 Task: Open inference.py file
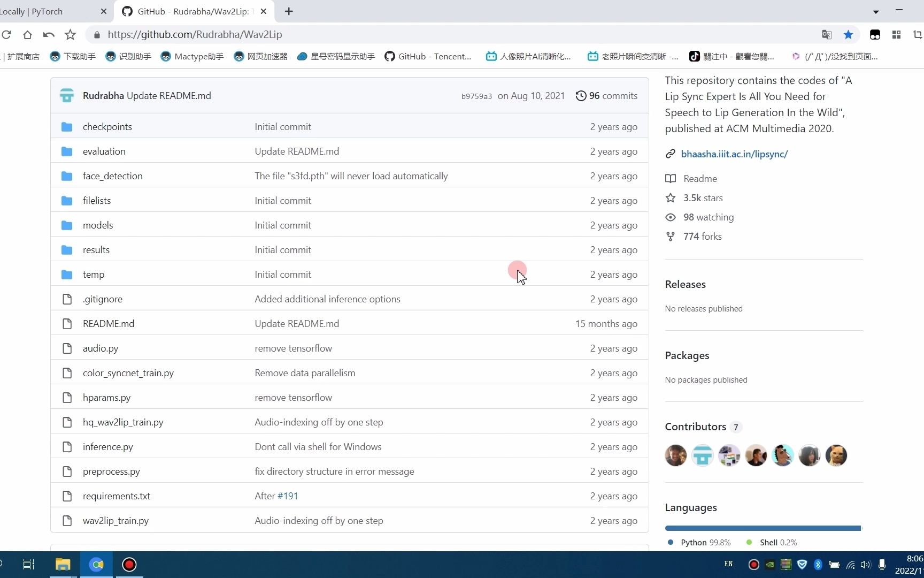click(x=108, y=447)
